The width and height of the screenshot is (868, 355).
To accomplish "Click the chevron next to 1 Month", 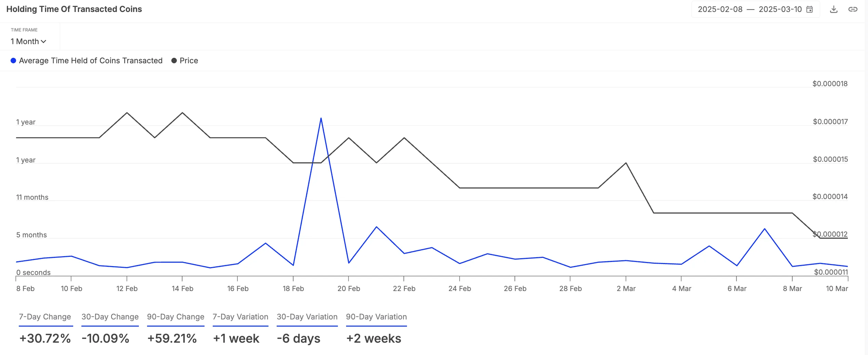I will tap(43, 42).
